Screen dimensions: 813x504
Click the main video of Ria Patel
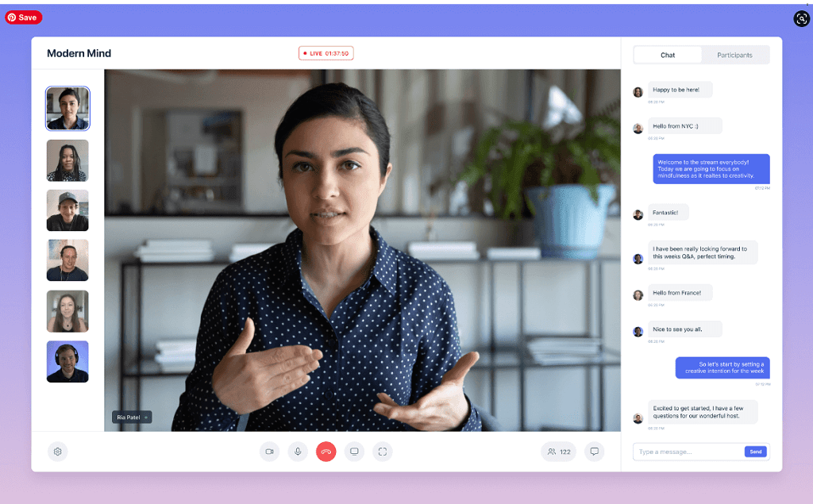click(x=362, y=251)
